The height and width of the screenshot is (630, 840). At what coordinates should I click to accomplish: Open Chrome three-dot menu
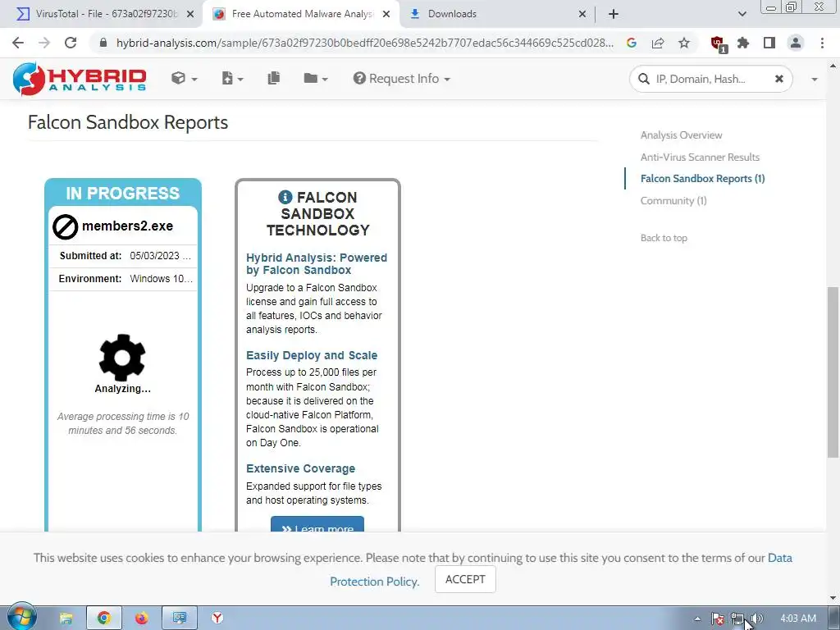point(822,43)
